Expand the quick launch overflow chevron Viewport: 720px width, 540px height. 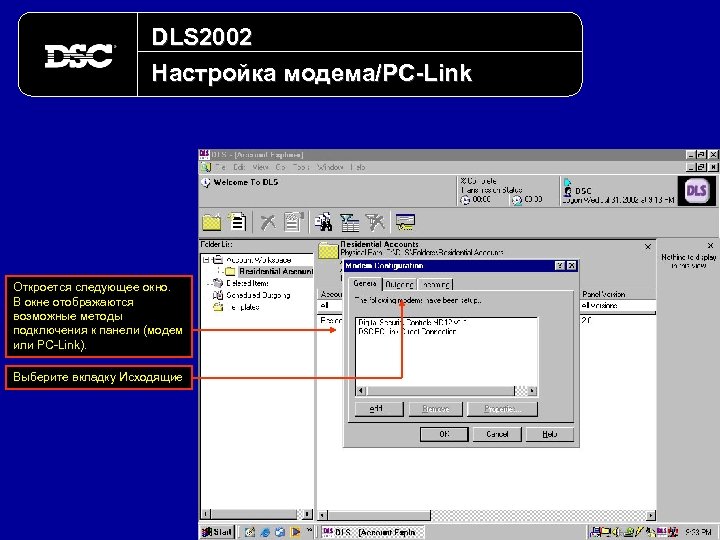309,530
